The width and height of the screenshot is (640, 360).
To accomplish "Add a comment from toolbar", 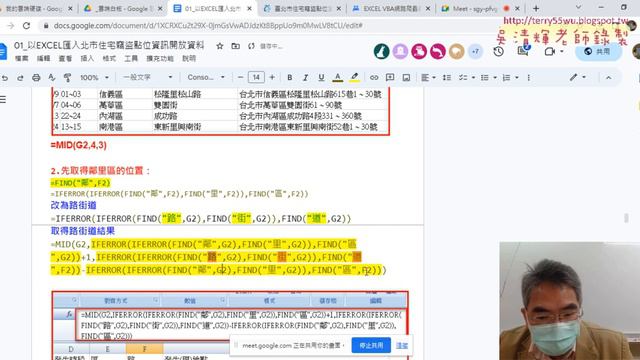I will (390, 77).
